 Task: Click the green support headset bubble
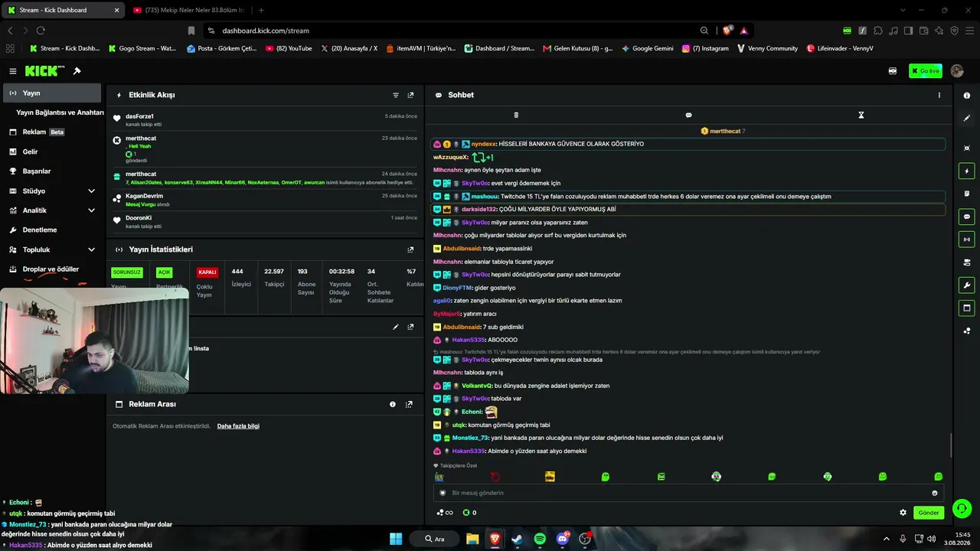(962, 507)
